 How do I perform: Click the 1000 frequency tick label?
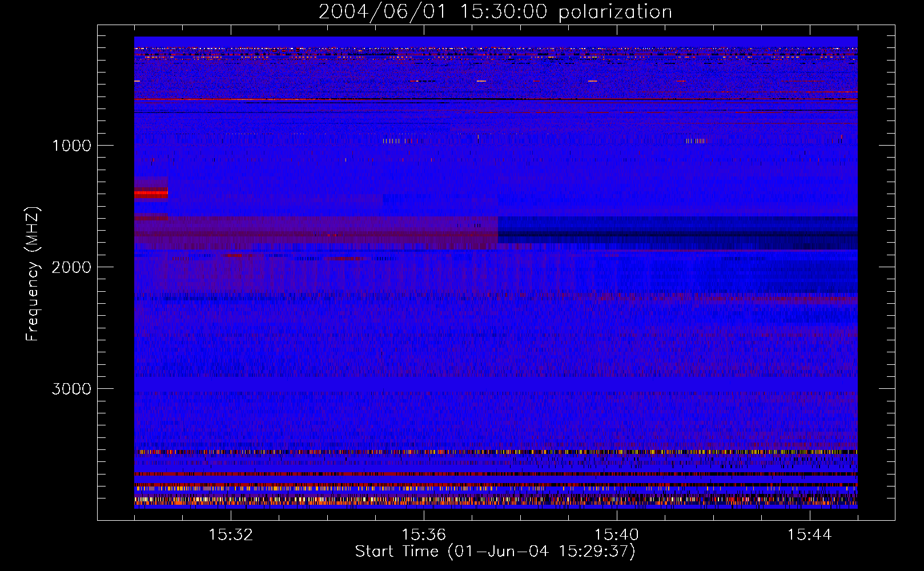click(72, 146)
